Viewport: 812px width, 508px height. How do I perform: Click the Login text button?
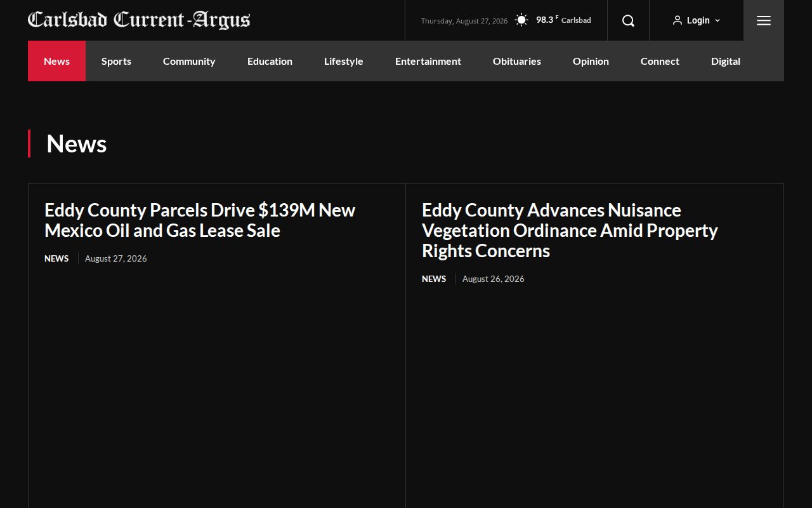pos(698,20)
